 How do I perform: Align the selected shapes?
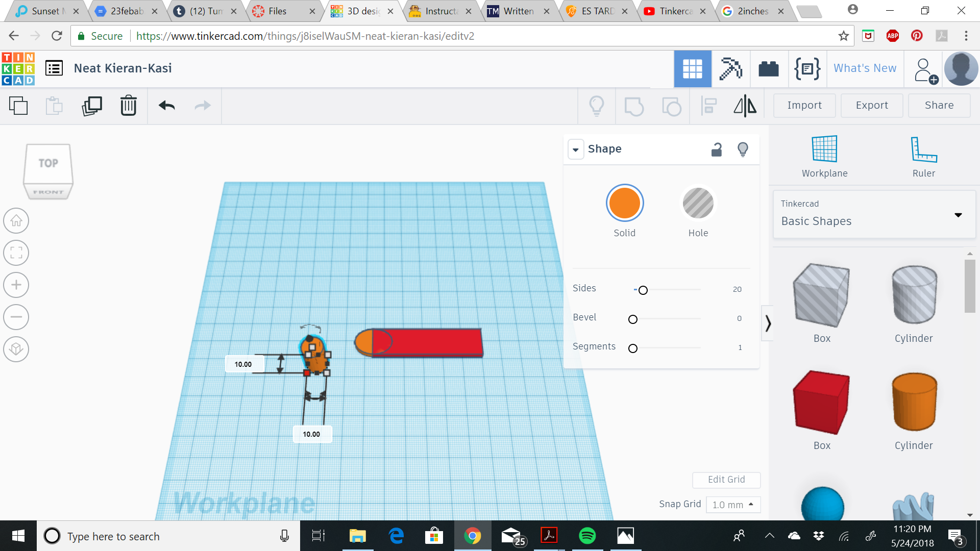[x=709, y=106]
